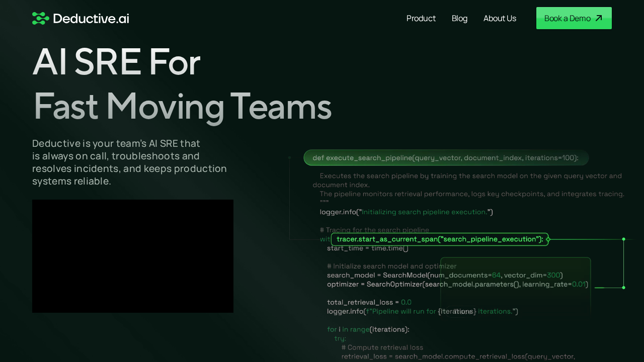This screenshot has height=362, width=644.
Task: Select the highlighted def execute_search_pipeline line
Action: point(446,158)
